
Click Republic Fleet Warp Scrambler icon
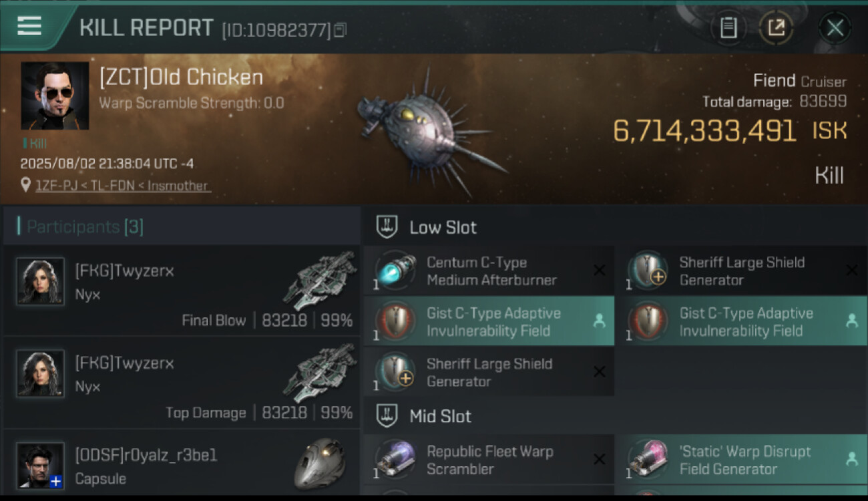395,460
